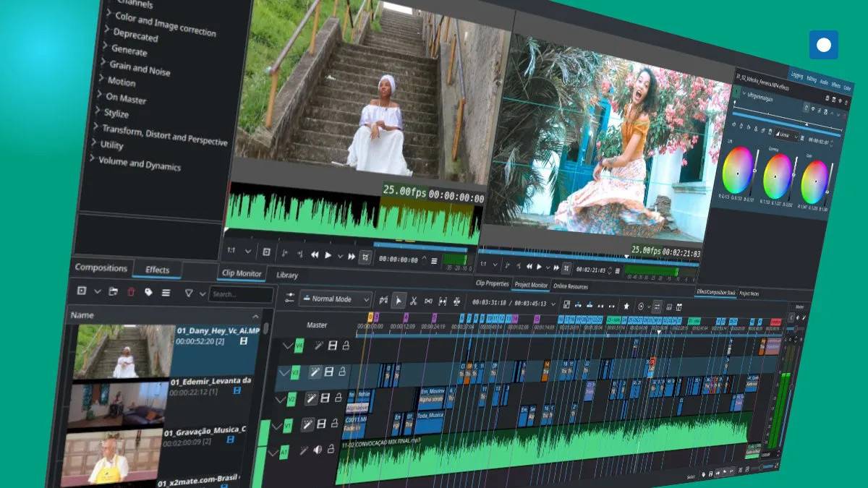Open the Normal Mode edit mode dropdown
868x488 pixels.
point(336,299)
